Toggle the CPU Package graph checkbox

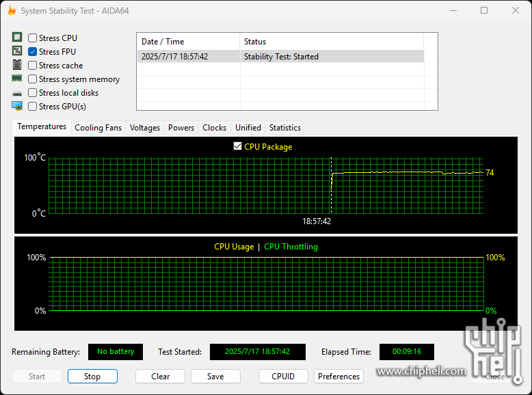click(237, 146)
